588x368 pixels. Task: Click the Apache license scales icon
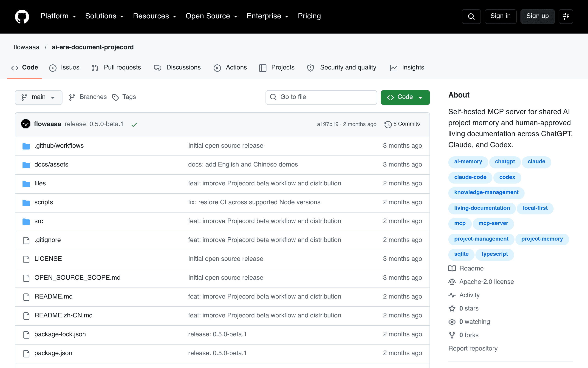click(452, 282)
